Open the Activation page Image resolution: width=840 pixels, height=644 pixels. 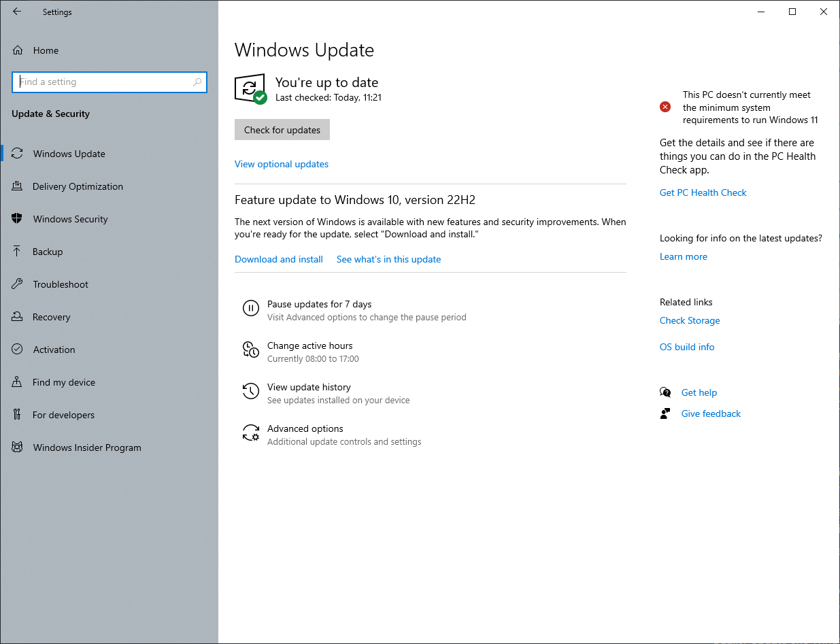[x=109, y=350]
